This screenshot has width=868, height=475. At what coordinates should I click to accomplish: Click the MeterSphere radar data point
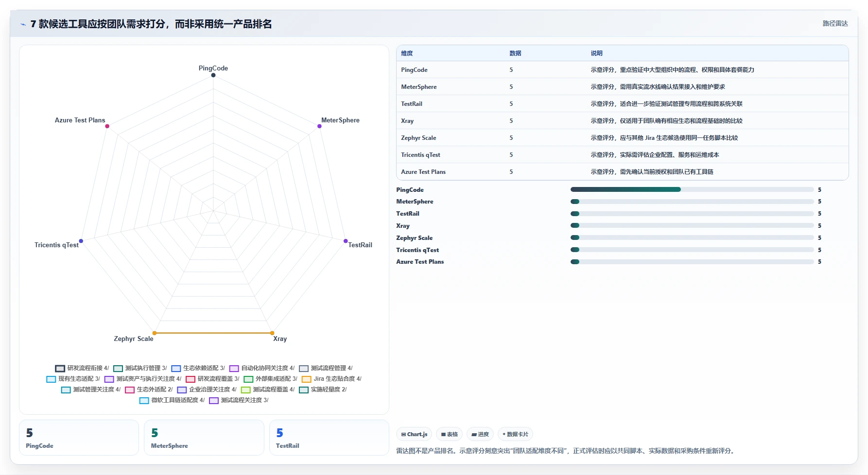click(319, 126)
